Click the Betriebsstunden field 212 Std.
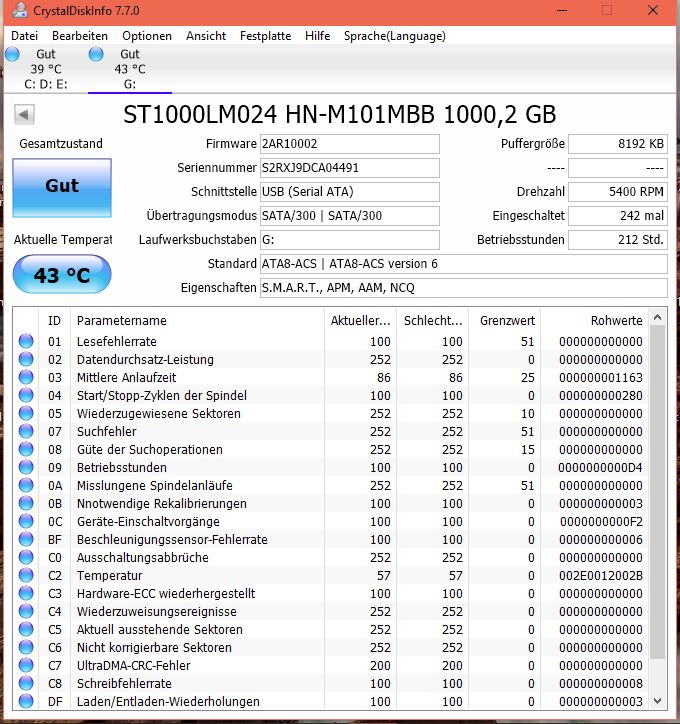This screenshot has width=680, height=724. 618,240
